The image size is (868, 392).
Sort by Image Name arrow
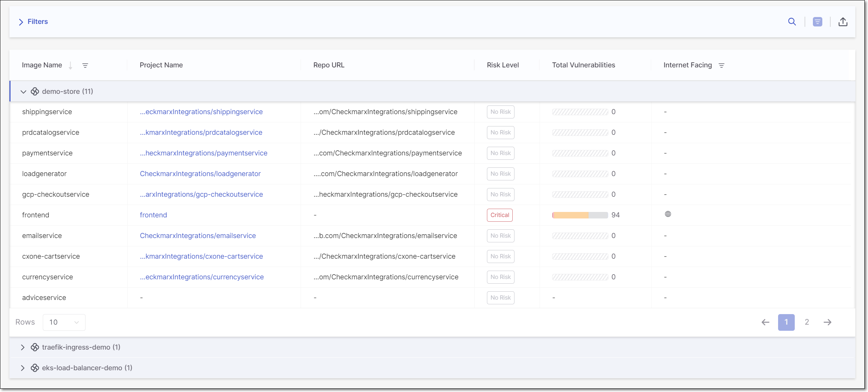pyautogui.click(x=70, y=65)
